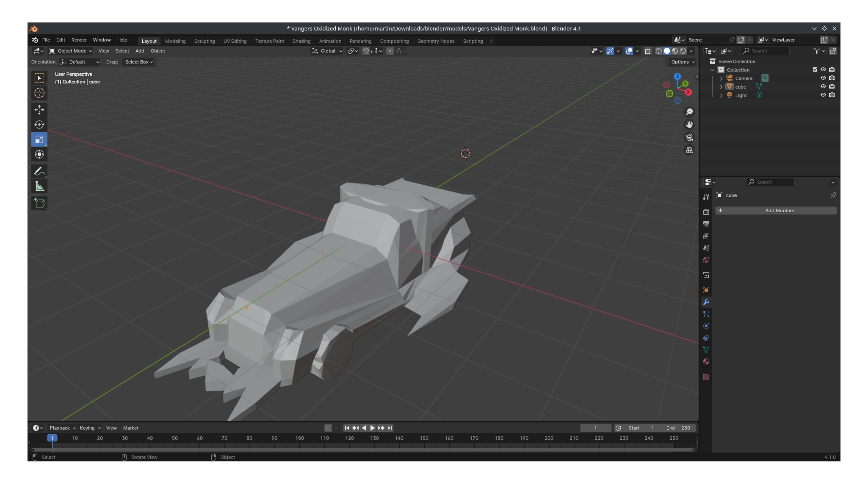
Task: Switch to the Sculpting workspace tab
Action: [x=205, y=41]
